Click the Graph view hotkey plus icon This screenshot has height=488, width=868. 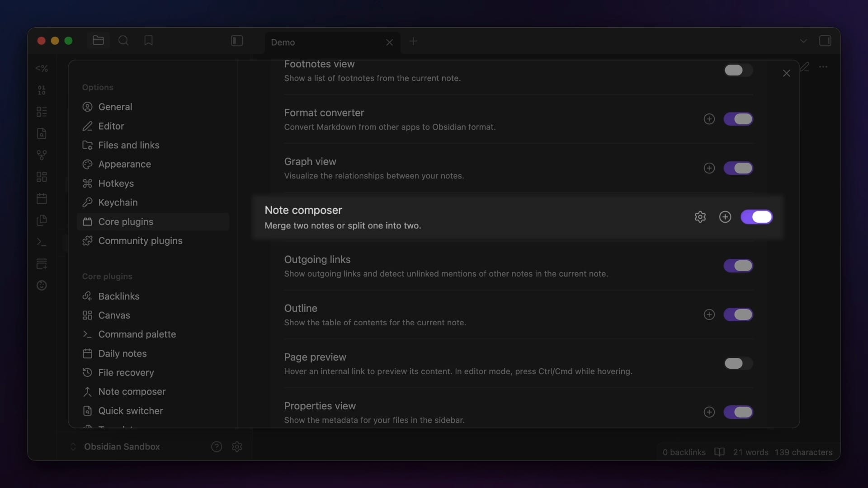click(x=709, y=168)
